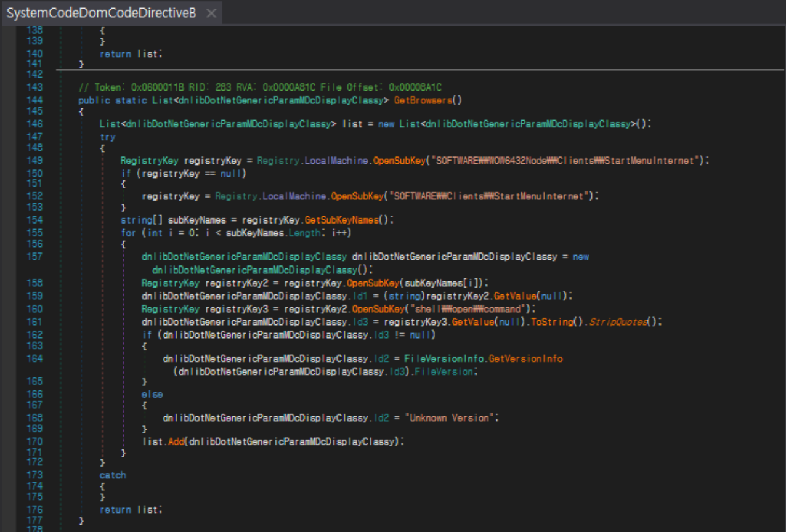
Task: Click the GetVersionInfo method call
Action: pos(525,358)
